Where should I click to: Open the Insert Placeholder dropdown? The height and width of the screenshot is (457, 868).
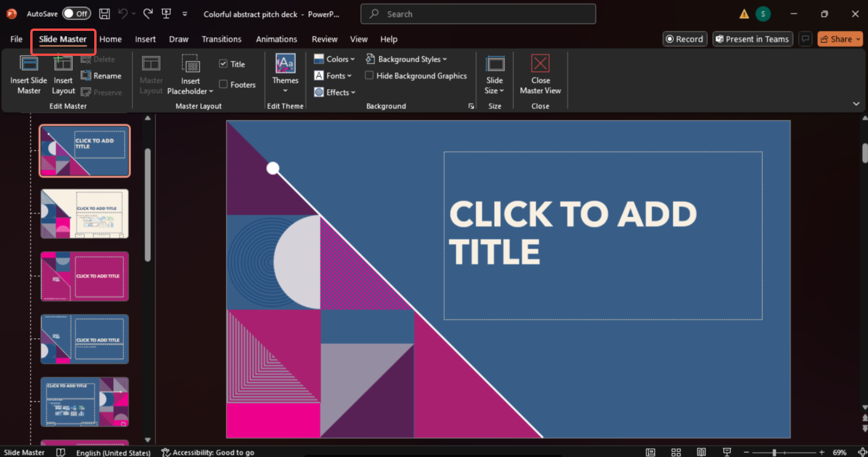click(x=190, y=75)
